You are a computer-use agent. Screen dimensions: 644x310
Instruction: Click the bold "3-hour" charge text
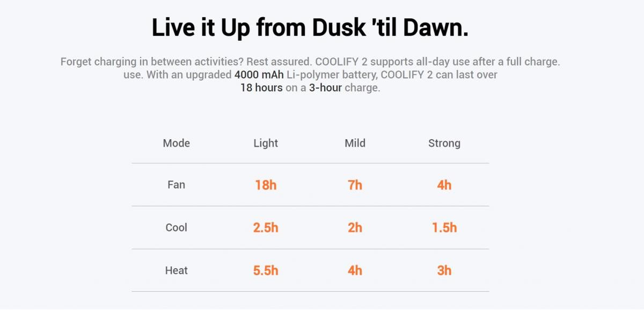tap(325, 88)
